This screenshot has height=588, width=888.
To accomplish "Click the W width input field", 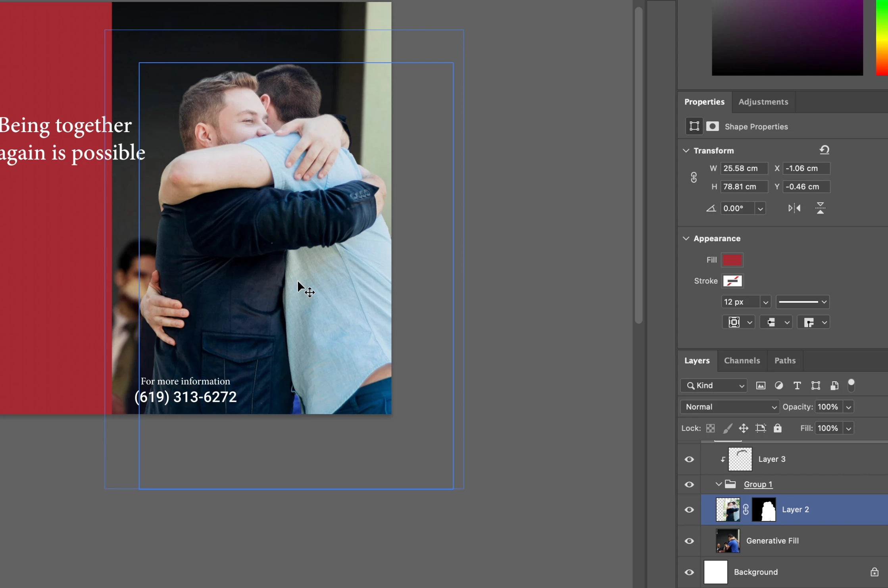I will coord(743,168).
